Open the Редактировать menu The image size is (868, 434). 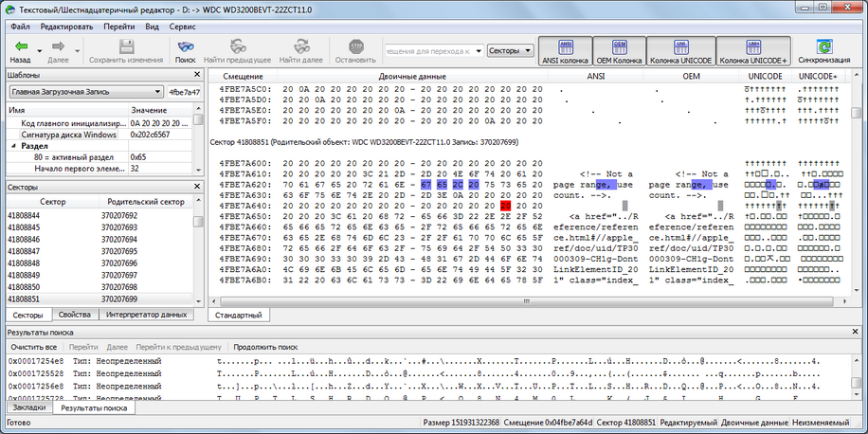click(66, 26)
